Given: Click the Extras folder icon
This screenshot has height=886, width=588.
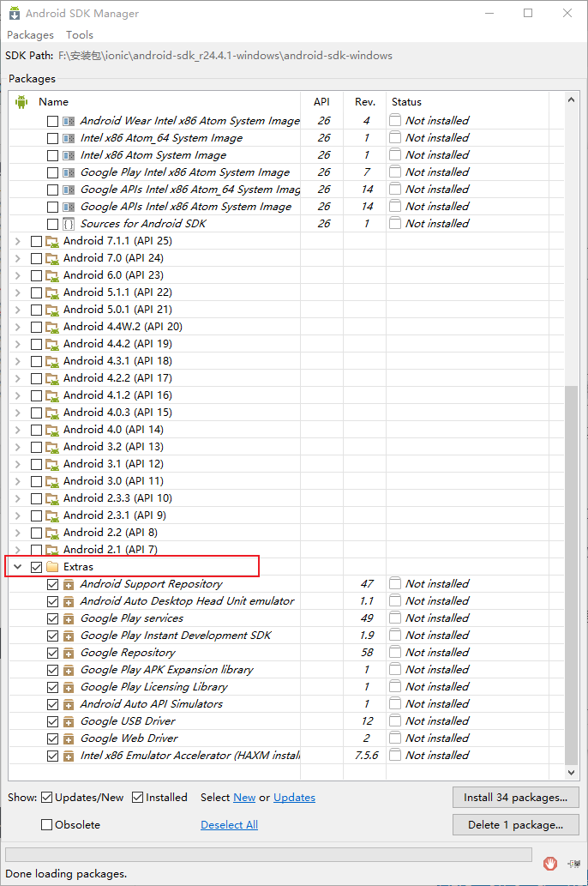Looking at the screenshot, I should pos(52,567).
